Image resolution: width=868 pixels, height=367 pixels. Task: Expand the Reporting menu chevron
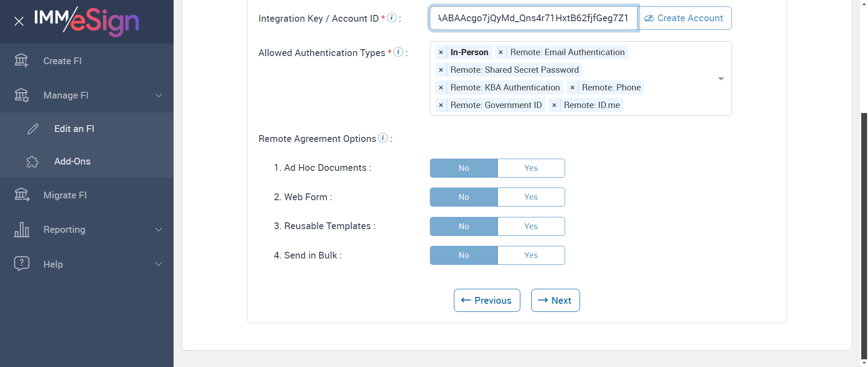coord(159,230)
